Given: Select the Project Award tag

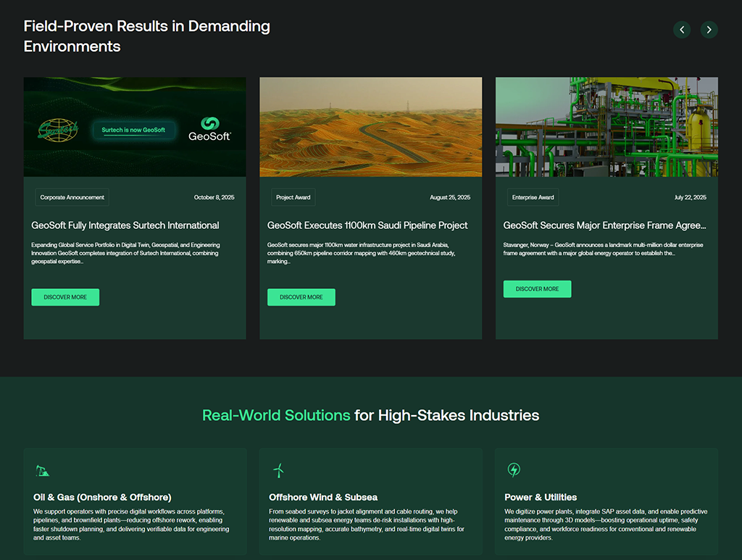Looking at the screenshot, I should (x=293, y=197).
